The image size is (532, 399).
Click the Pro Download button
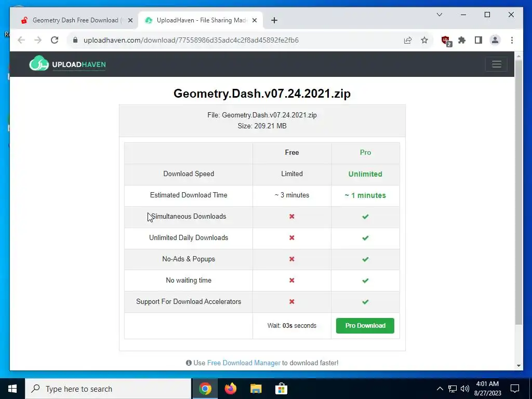365,326
